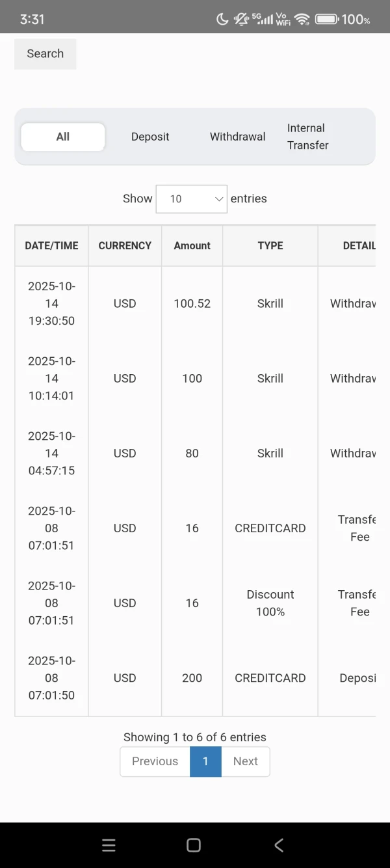The image size is (390, 868).
Task: Click the 100.52 Skrill withdrawal row
Action: [x=192, y=303]
